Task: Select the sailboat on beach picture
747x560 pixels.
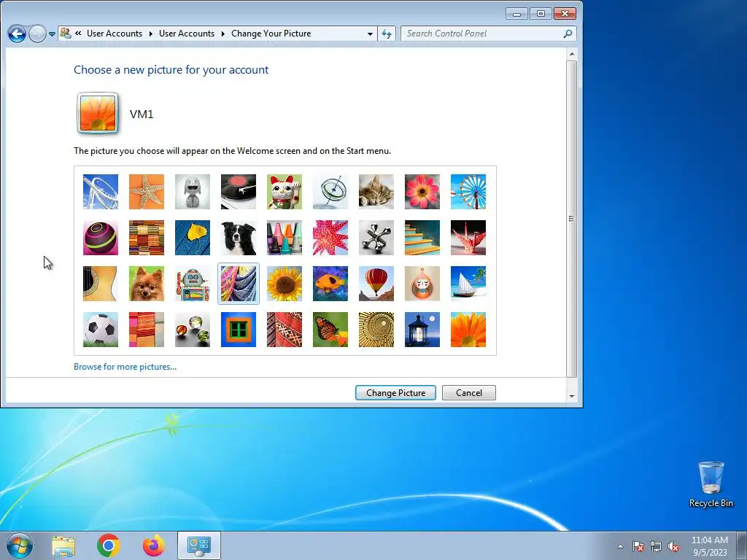Action: [x=468, y=284]
